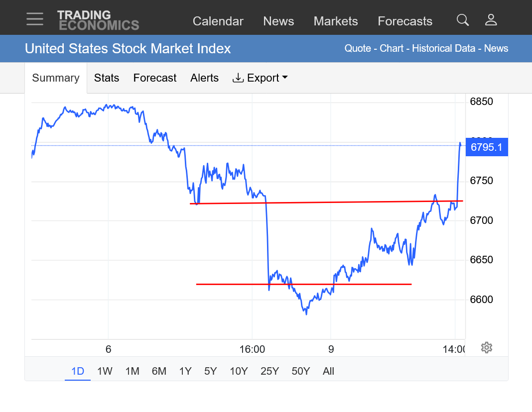Click the Export download icon
Screen dimensions: 532x412
click(x=238, y=78)
